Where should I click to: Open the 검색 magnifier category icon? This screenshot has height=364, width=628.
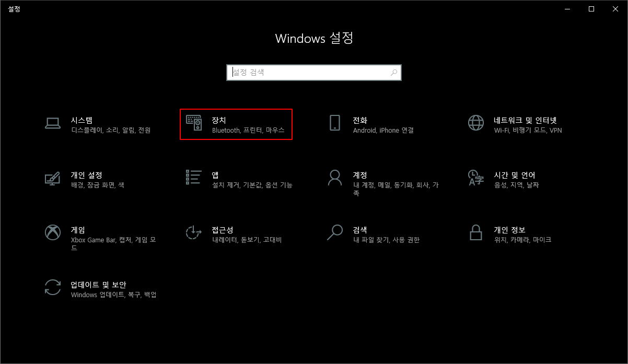point(334,232)
